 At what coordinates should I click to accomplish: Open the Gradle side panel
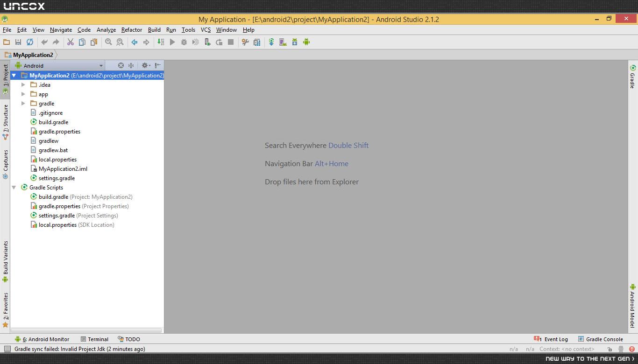[x=633, y=77]
